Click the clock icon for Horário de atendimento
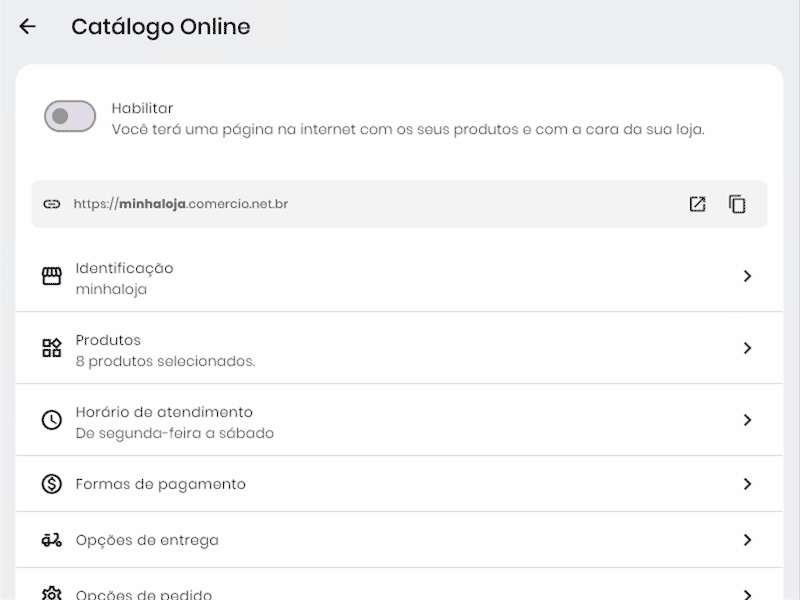800x600 pixels. click(50, 419)
